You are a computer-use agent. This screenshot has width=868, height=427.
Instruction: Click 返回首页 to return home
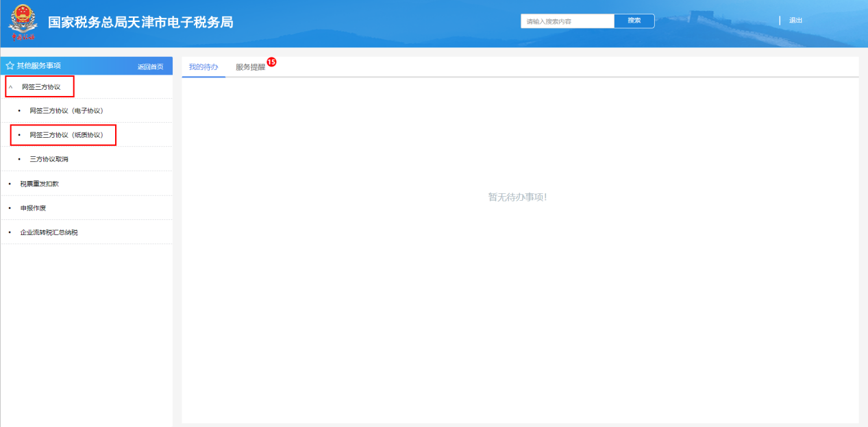coord(150,66)
